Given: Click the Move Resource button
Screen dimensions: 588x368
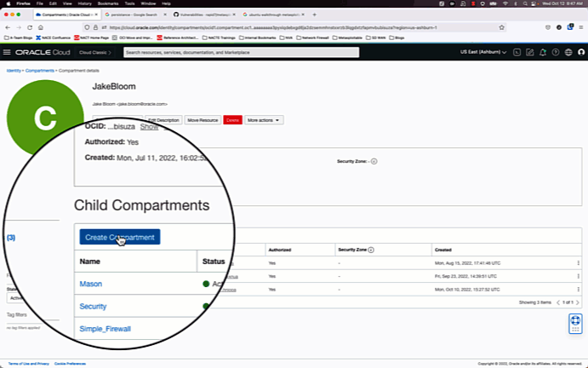Looking at the screenshot, I should (203, 120).
